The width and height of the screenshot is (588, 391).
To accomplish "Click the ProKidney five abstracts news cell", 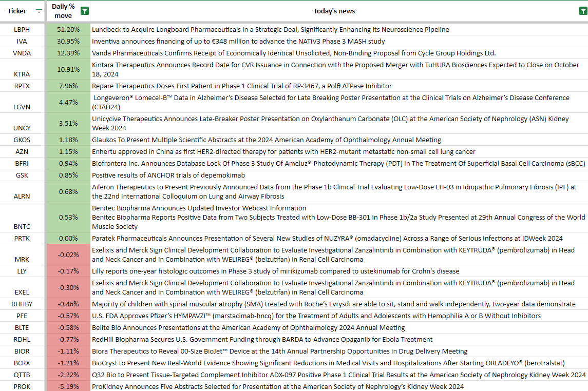I will (x=339, y=386).
